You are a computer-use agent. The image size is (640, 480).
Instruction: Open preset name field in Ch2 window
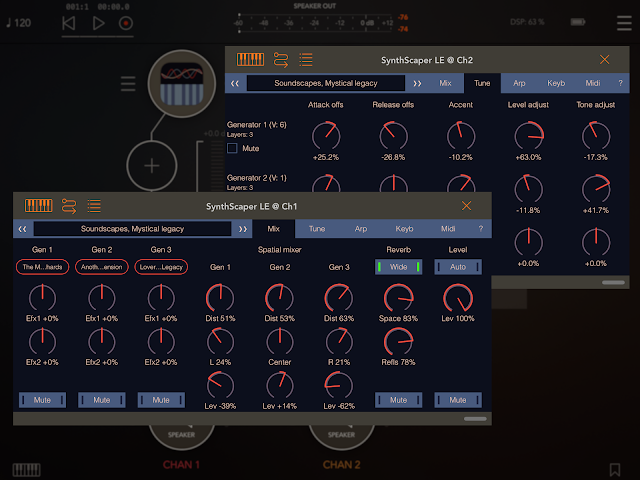click(326, 83)
